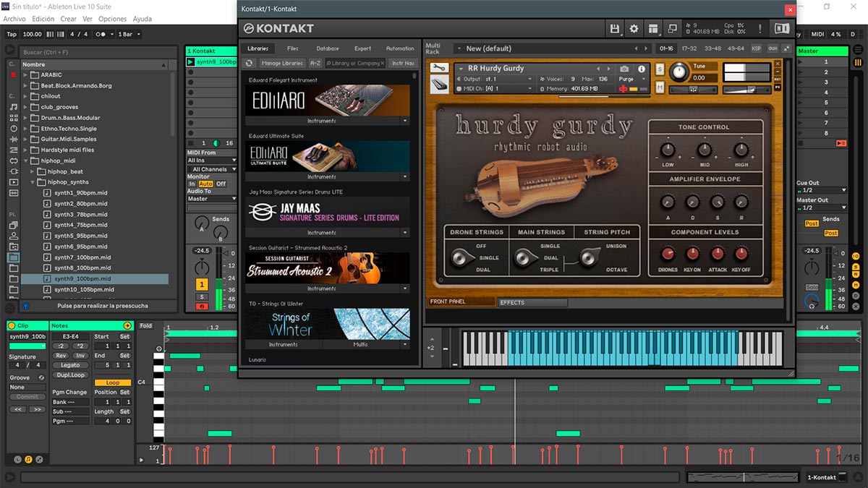Expand the hiphop_beat folder
868x488 pixels.
33,171
